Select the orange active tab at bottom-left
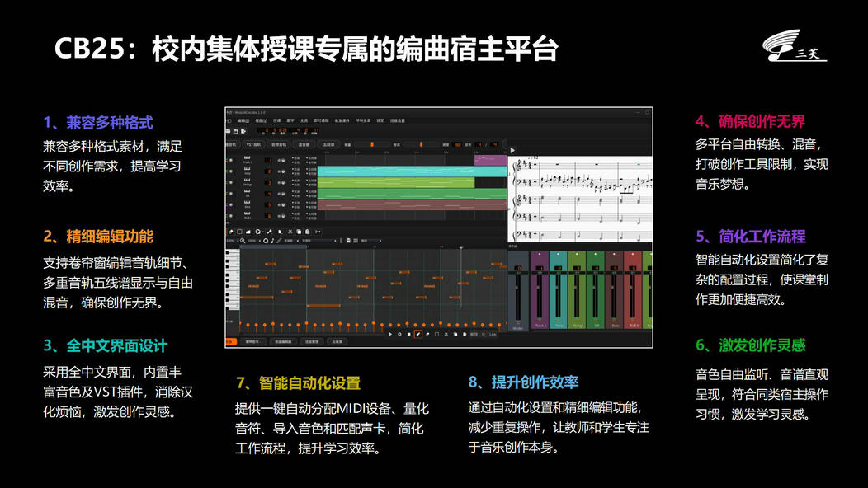 point(231,341)
